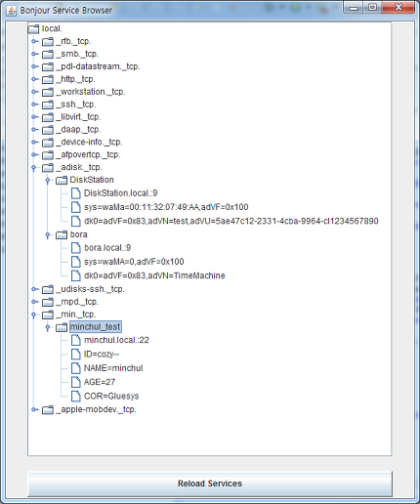This screenshot has width=420, height=504.
Task: Collapse the bora node handle
Action: pos(48,235)
